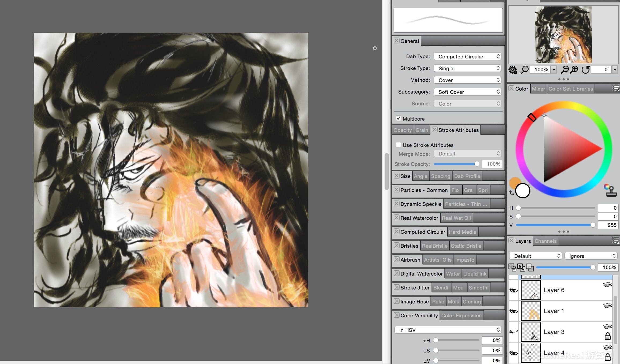620x364 pixels.
Task: Switch to the Mixer tab
Action: [x=538, y=89]
